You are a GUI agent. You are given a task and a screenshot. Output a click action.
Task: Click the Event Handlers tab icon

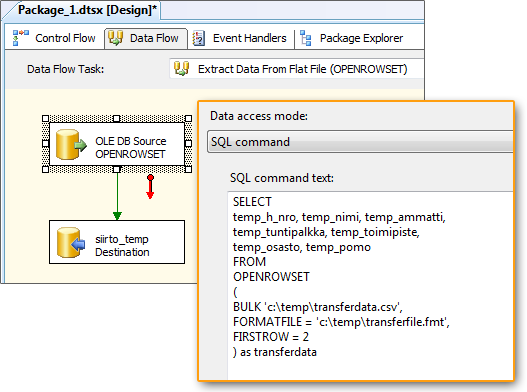click(199, 38)
